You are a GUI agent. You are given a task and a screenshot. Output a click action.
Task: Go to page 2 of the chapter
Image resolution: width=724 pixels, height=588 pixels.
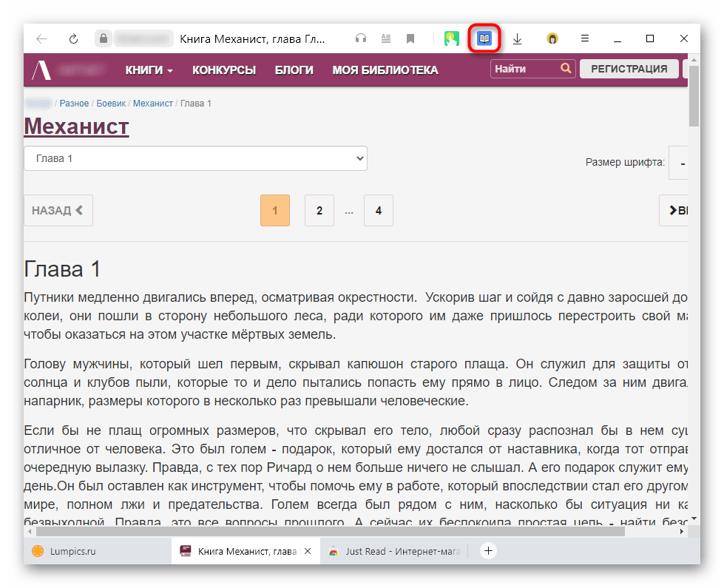(x=319, y=211)
